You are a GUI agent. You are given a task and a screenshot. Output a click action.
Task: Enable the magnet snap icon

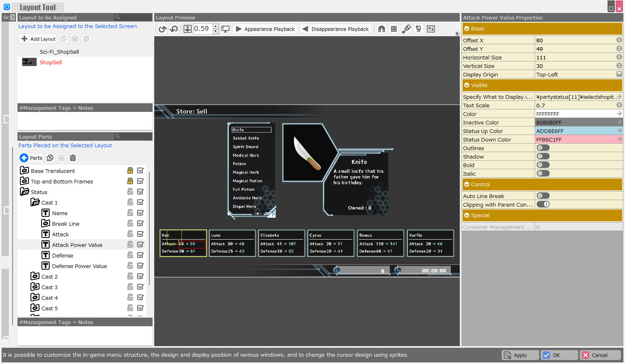coord(381,28)
